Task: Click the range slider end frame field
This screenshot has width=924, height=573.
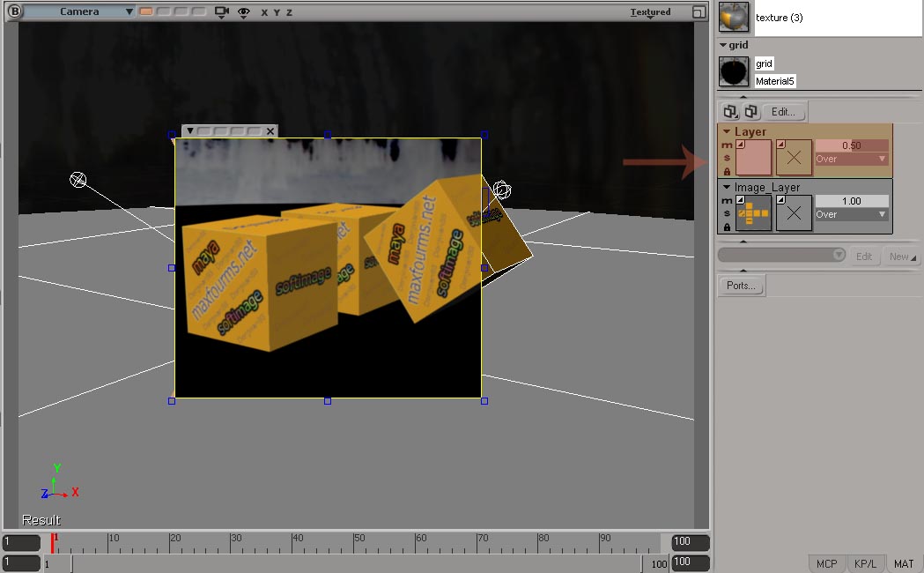Action: click(690, 562)
